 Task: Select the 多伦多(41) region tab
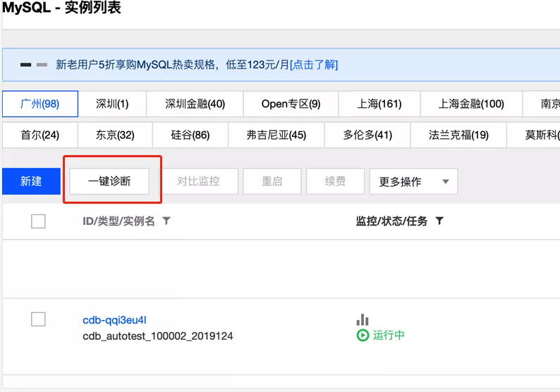(x=367, y=135)
